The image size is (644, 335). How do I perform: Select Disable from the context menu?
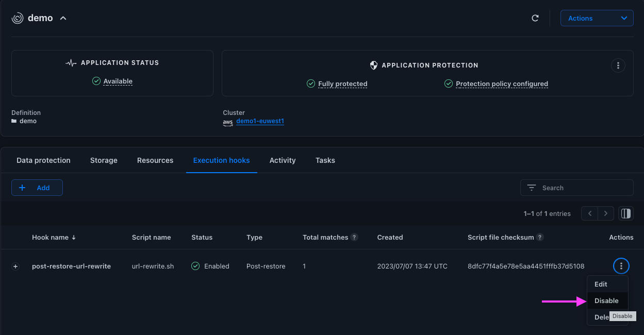pyautogui.click(x=607, y=301)
